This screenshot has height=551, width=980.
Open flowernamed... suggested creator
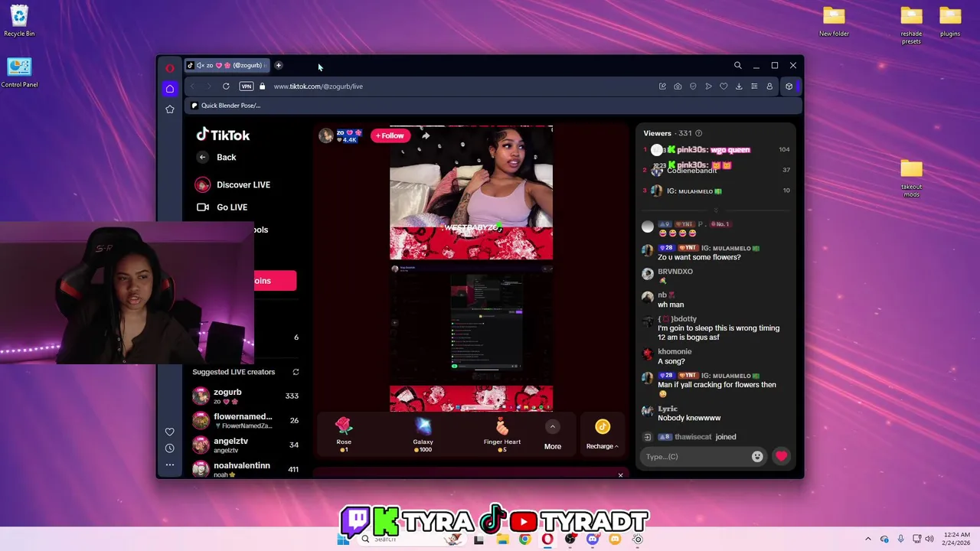(246, 420)
